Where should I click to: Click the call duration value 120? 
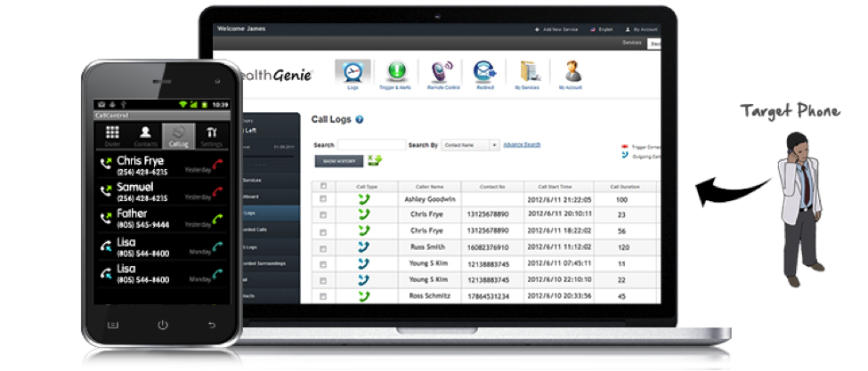click(x=623, y=247)
